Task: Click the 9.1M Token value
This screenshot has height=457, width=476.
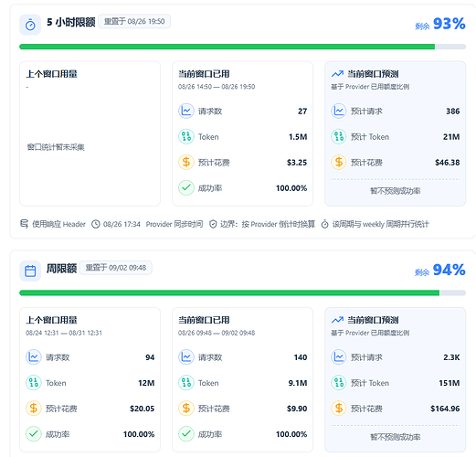Action: click(x=298, y=383)
